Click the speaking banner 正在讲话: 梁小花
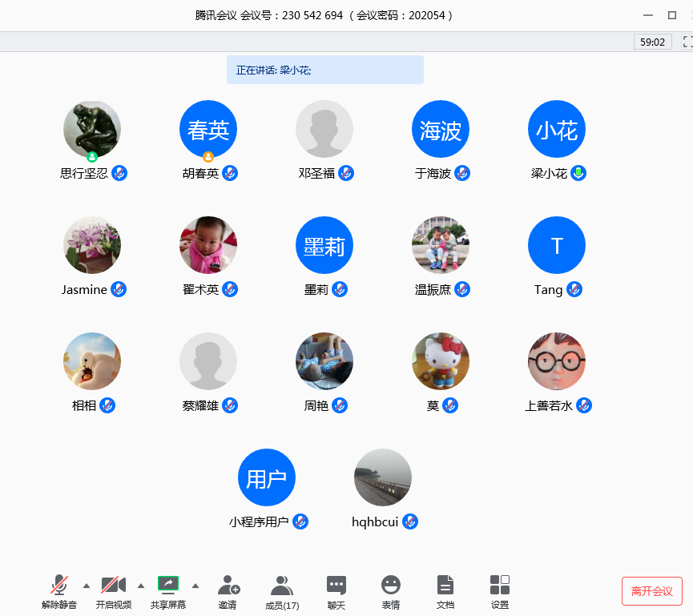Image resolution: width=693 pixels, height=616 pixels. (x=324, y=70)
